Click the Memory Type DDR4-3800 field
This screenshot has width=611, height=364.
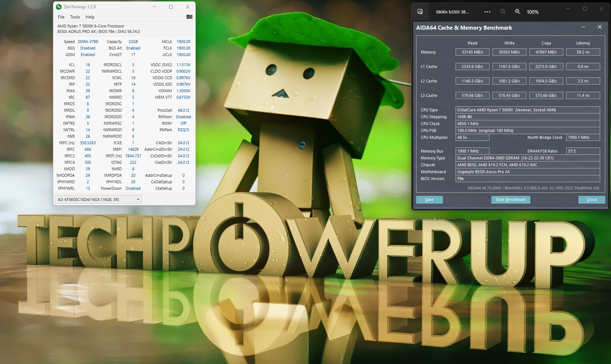[x=528, y=158]
